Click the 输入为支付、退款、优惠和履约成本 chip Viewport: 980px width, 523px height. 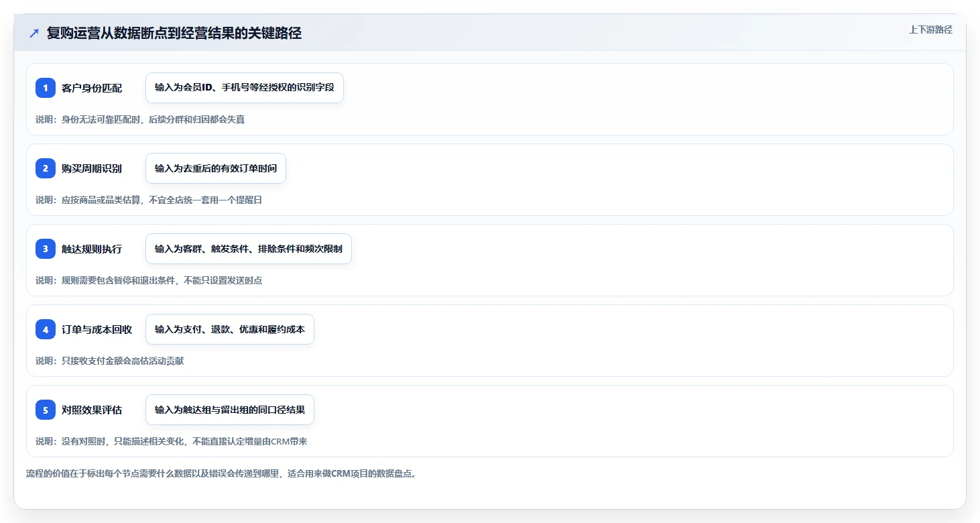click(x=230, y=329)
